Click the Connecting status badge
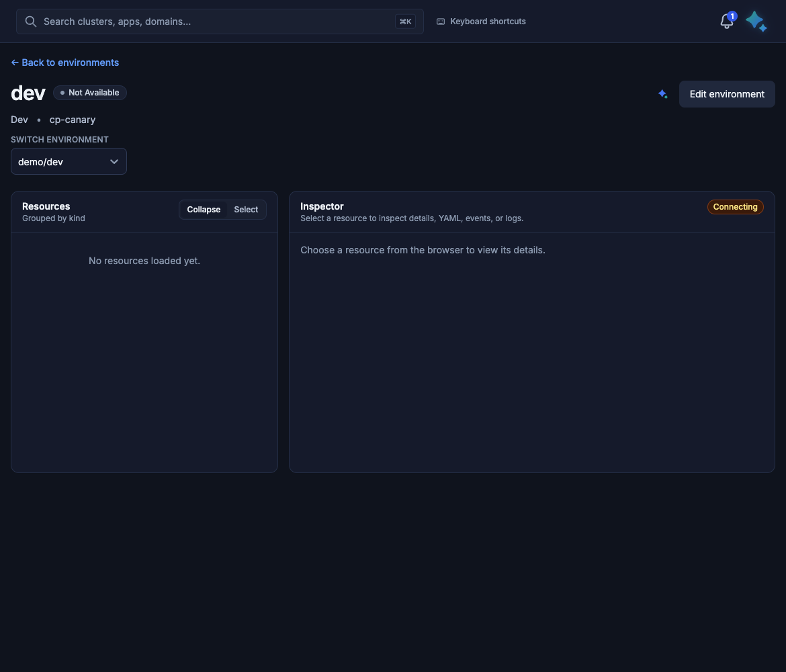 point(736,207)
